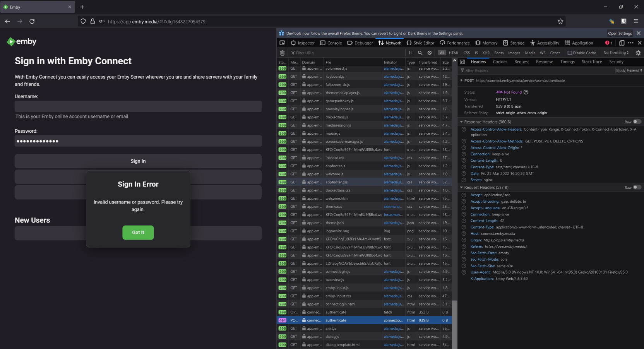Toggle Raw for Request Headers
This screenshot has height=349, width=644.
[x=637, y=187]
